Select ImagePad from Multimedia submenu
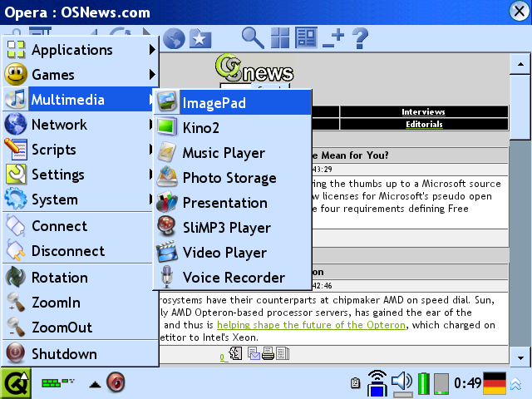This screenshot has height=399, width=532. (233, 102)
